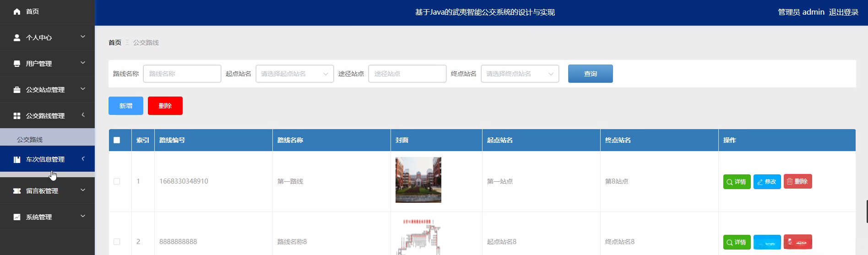Check the checkbox for row 路线名称8

(117, 242)
